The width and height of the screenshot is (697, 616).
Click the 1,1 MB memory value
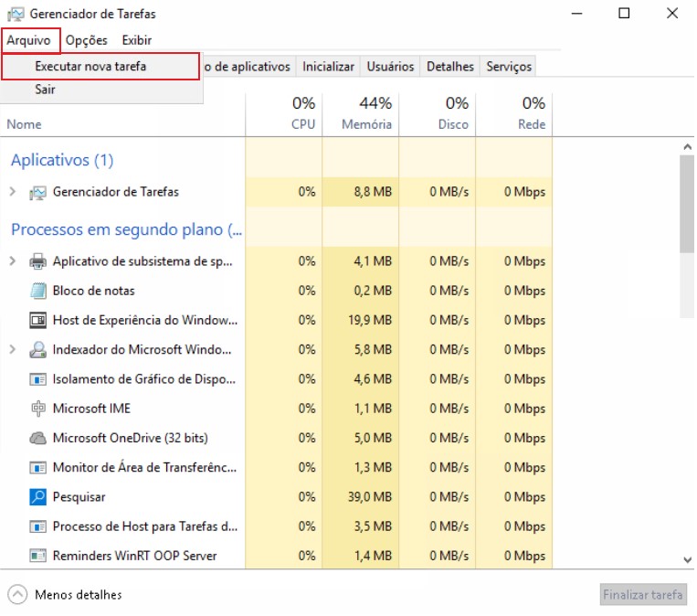(x=373, y=409)
